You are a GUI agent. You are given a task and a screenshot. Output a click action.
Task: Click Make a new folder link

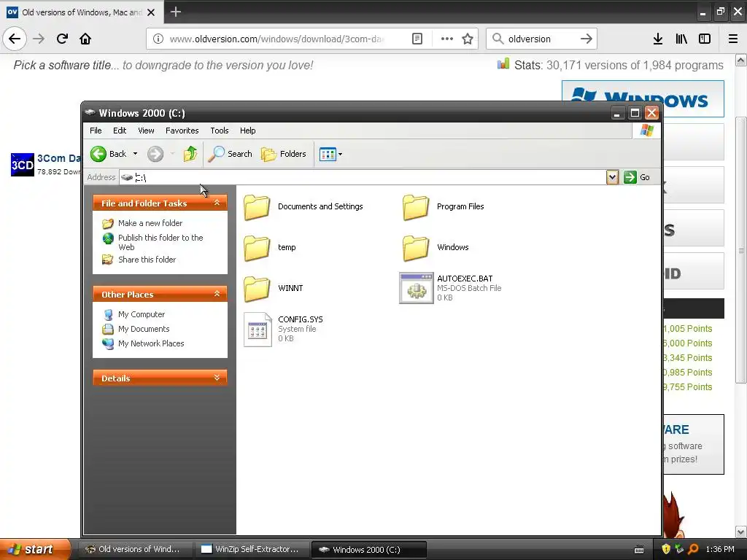coord(150,223)
